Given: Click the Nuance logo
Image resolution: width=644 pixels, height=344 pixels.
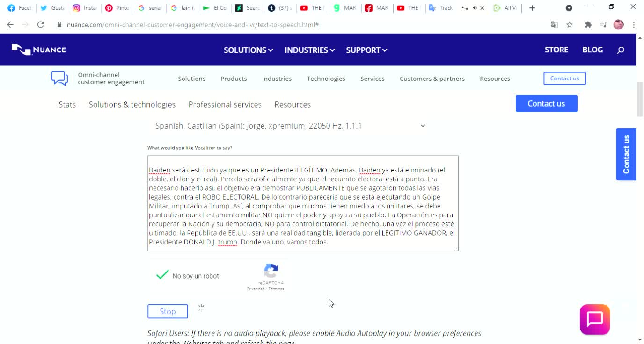Looking at the screenshot, I should pos(39,50).
